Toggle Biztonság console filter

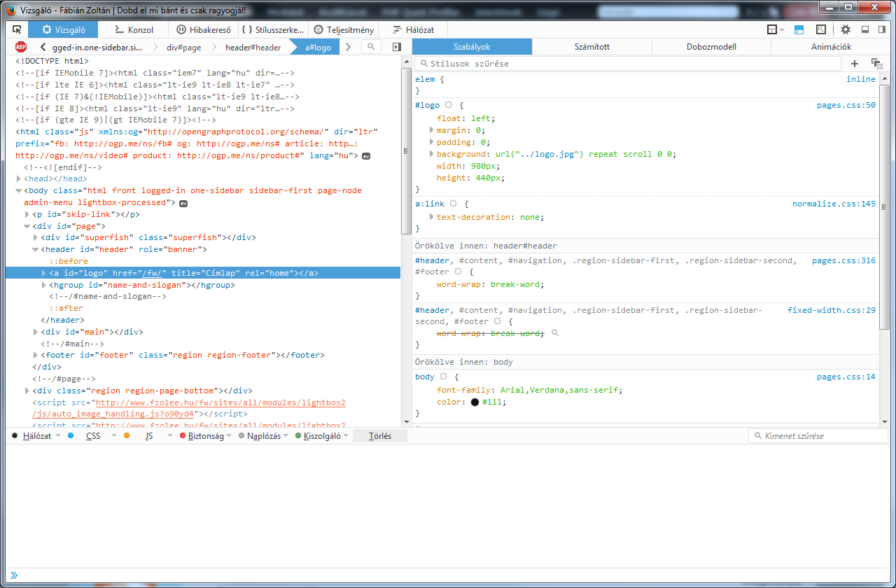[x=202, y=435]
